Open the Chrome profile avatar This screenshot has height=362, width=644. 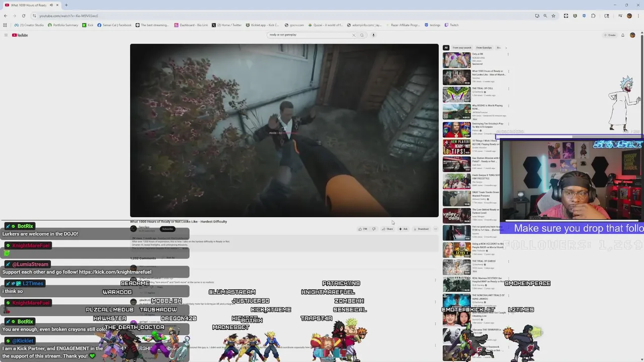tap(629, 16)
